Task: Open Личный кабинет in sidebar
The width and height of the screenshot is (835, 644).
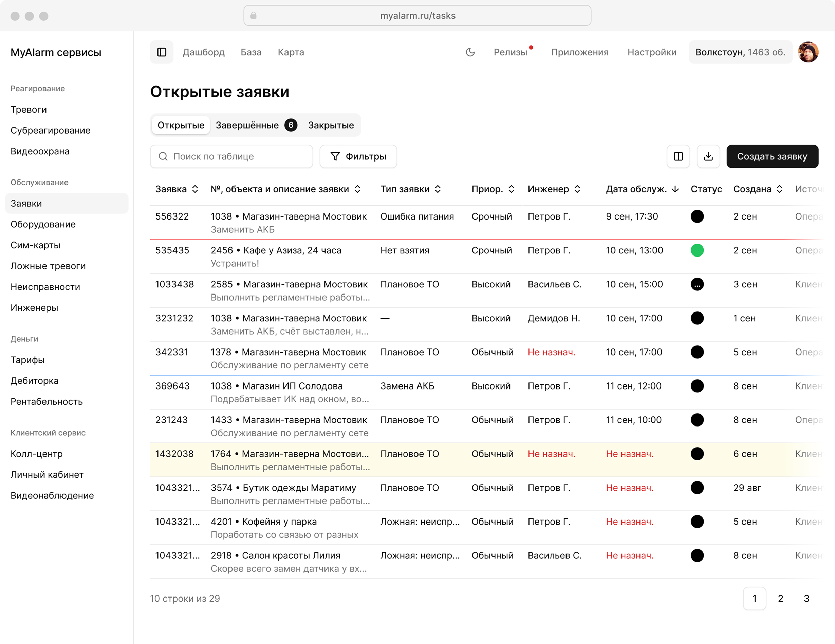Action: click(x=47, y=475)
